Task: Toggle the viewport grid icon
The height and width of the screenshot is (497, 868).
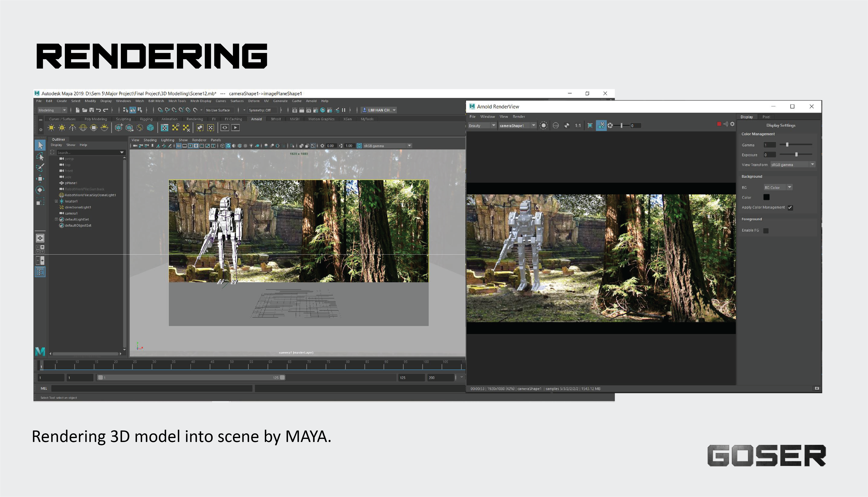Action: coord(179,146)
